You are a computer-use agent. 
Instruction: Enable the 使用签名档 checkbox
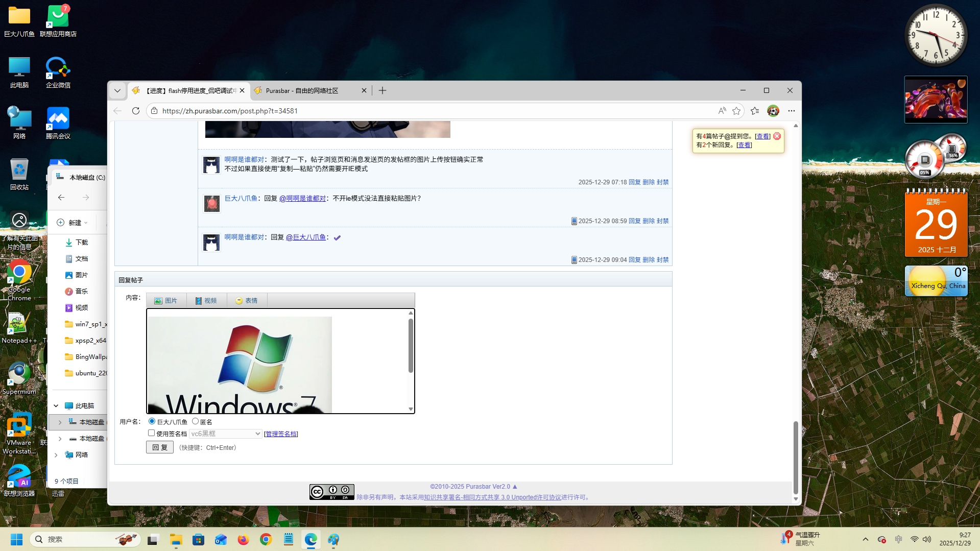(x=151, y=433)
